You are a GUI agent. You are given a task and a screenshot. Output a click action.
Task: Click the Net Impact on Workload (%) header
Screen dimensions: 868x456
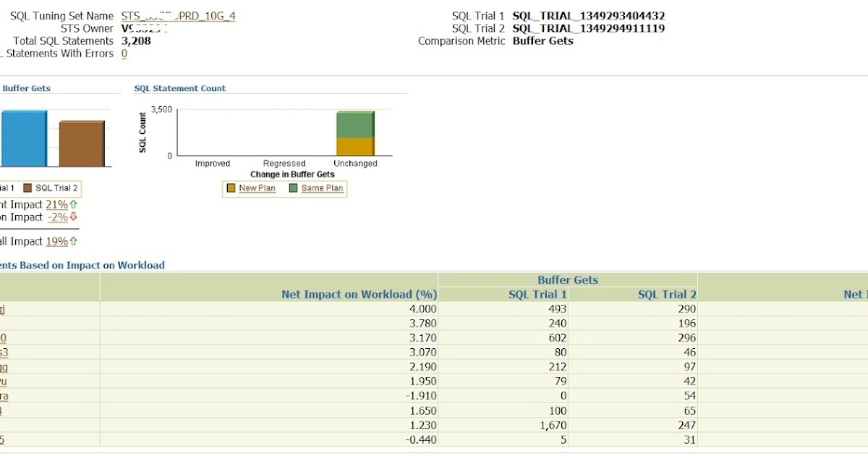pos(359,295)
